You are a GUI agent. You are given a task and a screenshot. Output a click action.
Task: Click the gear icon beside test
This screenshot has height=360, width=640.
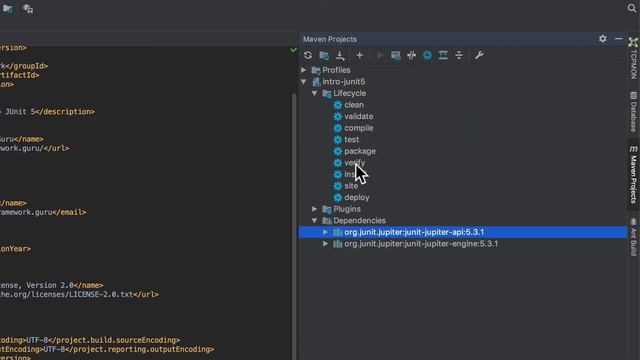pos(338,140)
